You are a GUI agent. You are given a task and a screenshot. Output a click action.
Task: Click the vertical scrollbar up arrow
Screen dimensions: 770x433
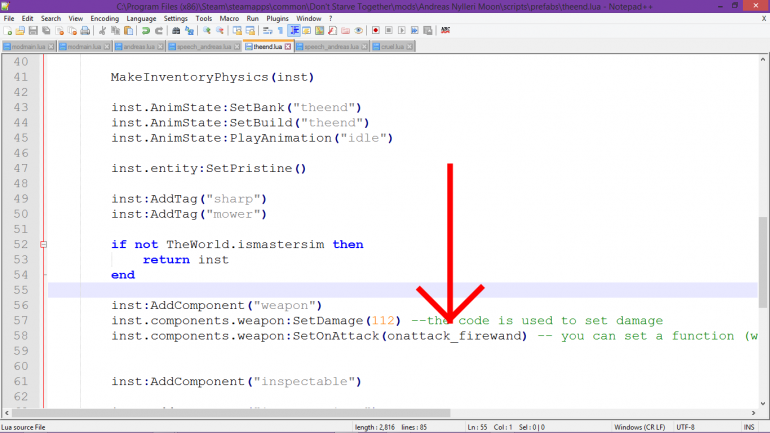pos(763,60)
